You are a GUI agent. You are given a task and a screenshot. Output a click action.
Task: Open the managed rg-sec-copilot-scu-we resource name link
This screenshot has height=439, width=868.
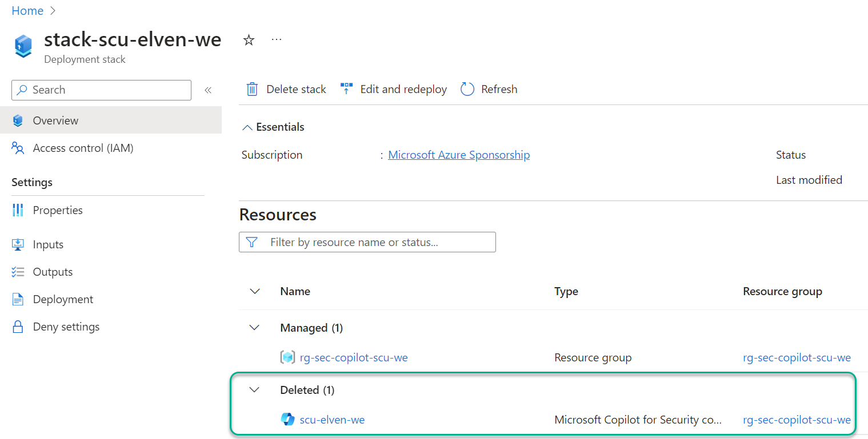(354, 358)
